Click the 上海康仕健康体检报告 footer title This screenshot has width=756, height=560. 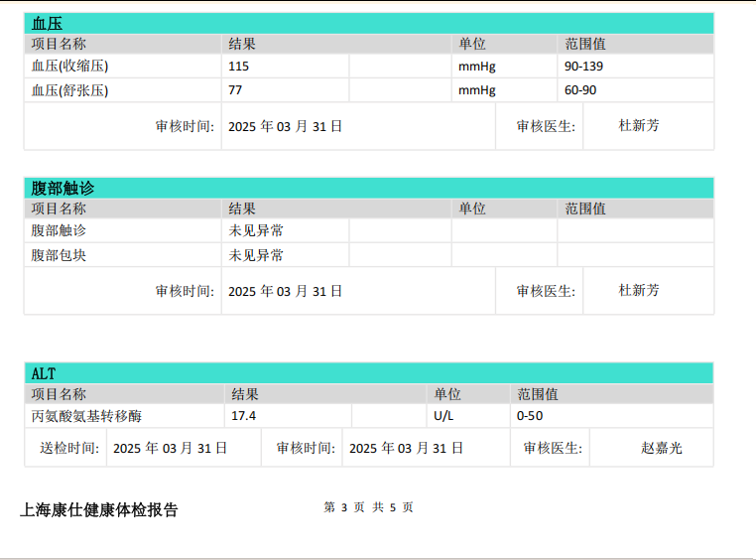pyautogui.click(x=99, y=510)
